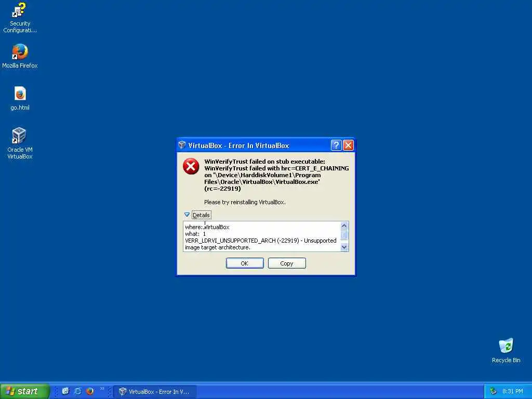Click scroll up arrow in details box

(x=344, y=225)
